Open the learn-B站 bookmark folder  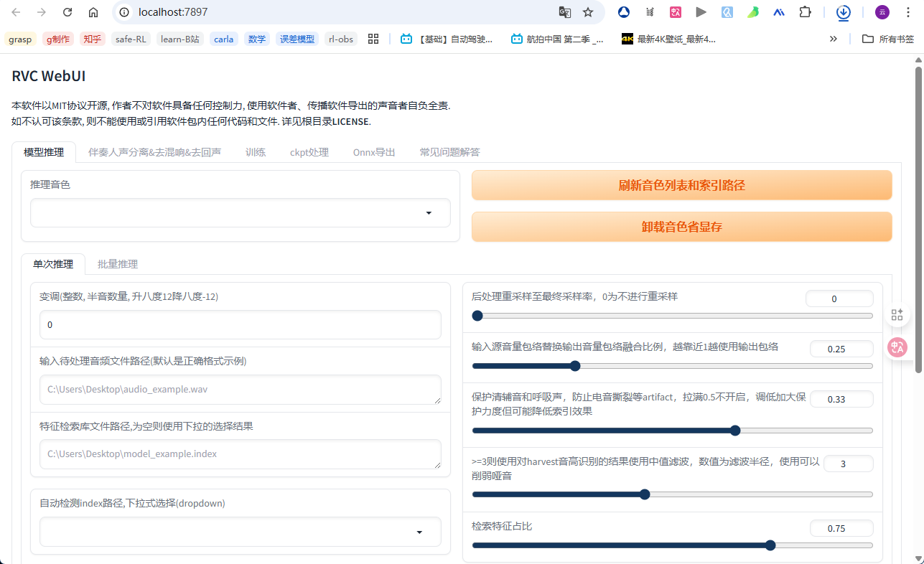coord(180,39)
